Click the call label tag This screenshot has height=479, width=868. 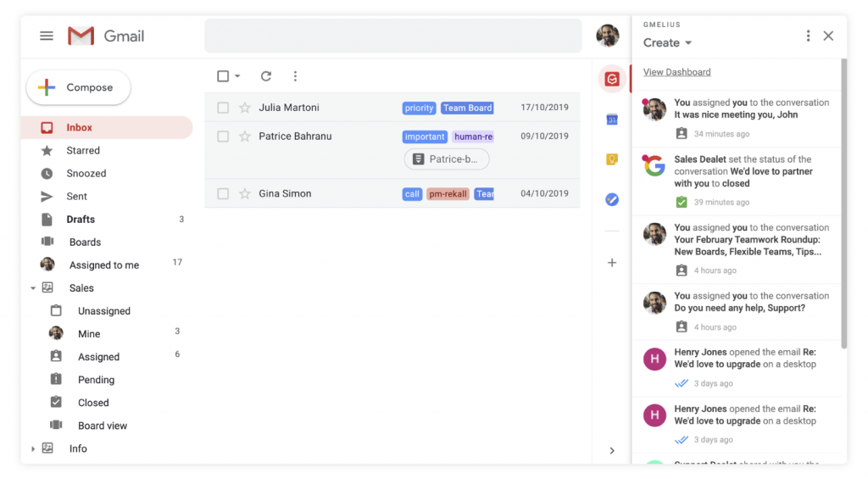click(412, 194)
